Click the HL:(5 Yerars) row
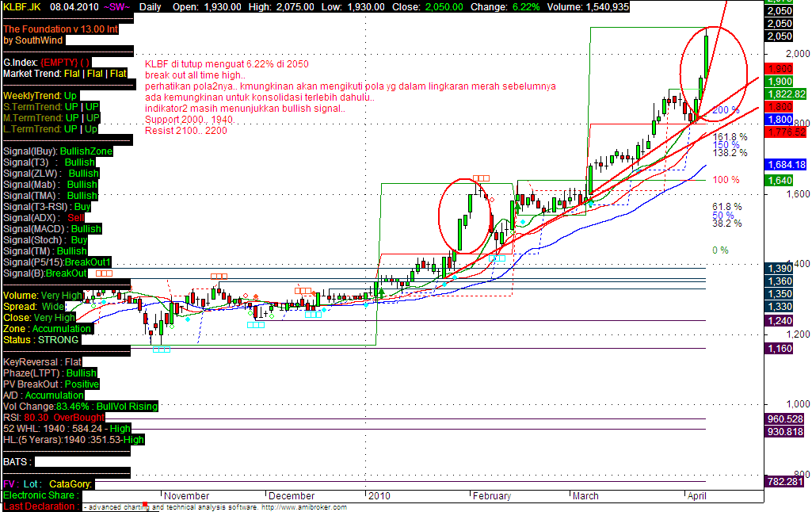 coord(74,440)
